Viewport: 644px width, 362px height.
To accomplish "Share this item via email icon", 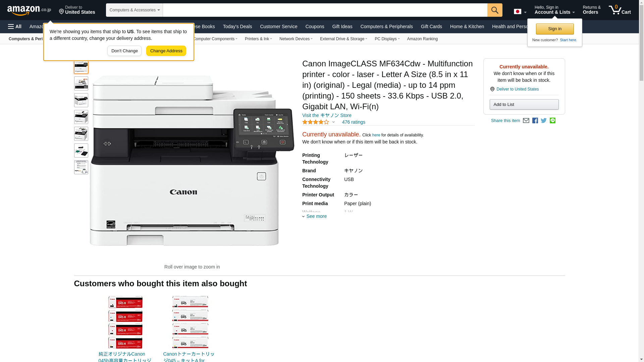I will pos(526,121).
